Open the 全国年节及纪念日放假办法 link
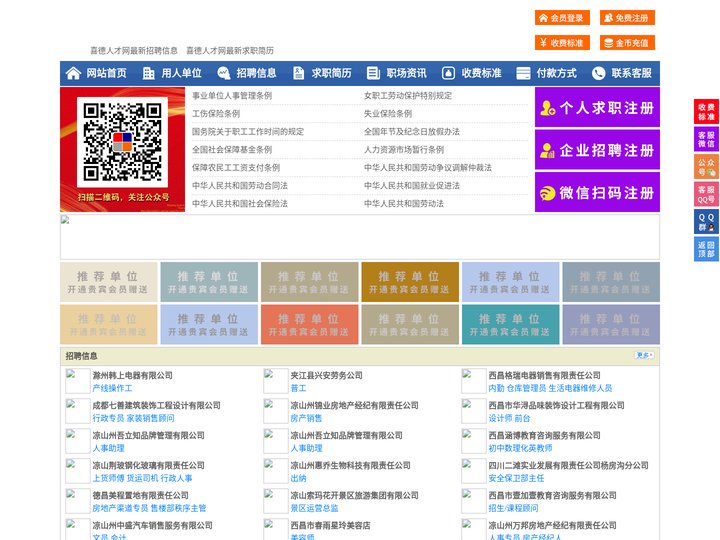 coord(412,131)
